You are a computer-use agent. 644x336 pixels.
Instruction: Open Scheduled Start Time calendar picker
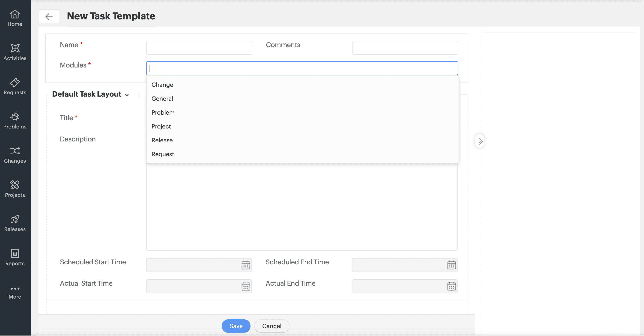245,265
